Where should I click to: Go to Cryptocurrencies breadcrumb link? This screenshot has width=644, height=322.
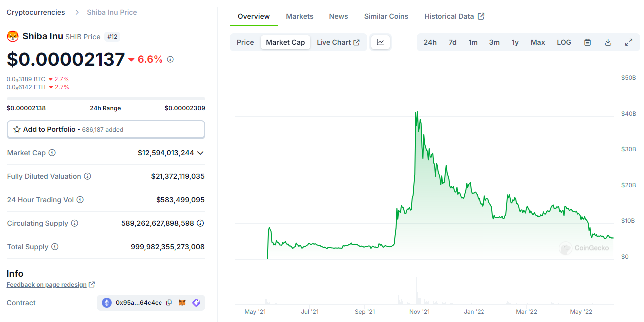tap(36, 12)
